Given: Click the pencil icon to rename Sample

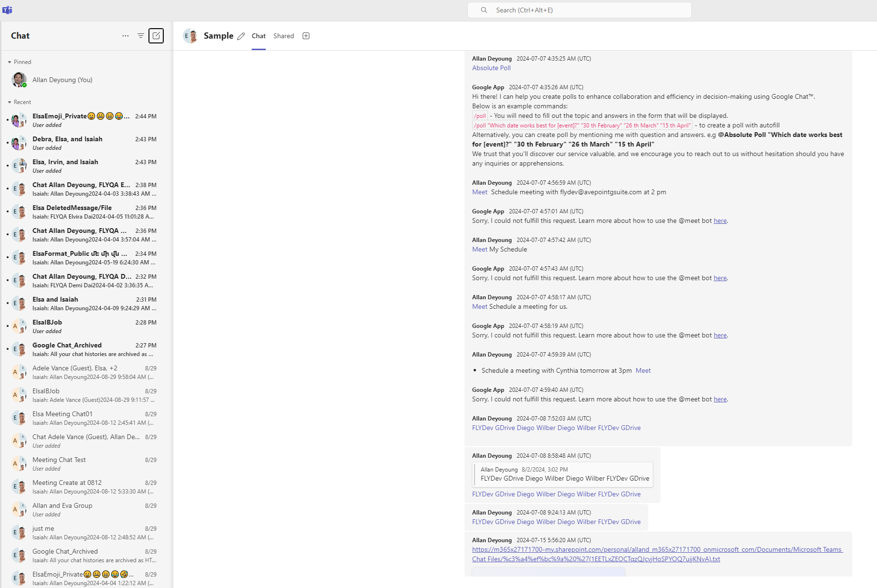Looking at the screenshot, I should pos(241,36).
